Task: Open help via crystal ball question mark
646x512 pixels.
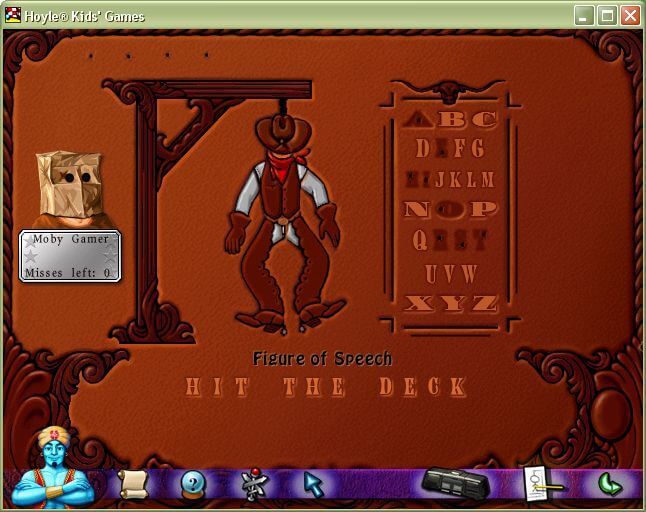Action: 194,485
